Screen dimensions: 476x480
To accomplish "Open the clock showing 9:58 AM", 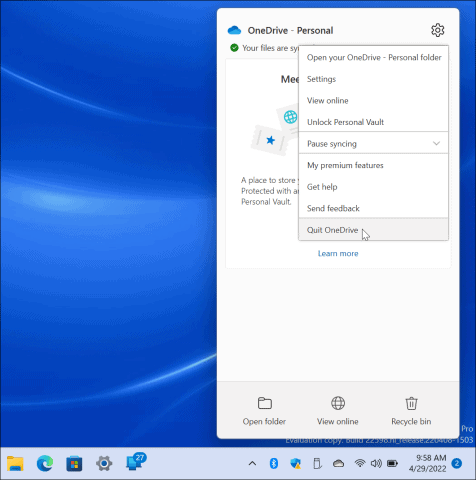I will [428, 463].
